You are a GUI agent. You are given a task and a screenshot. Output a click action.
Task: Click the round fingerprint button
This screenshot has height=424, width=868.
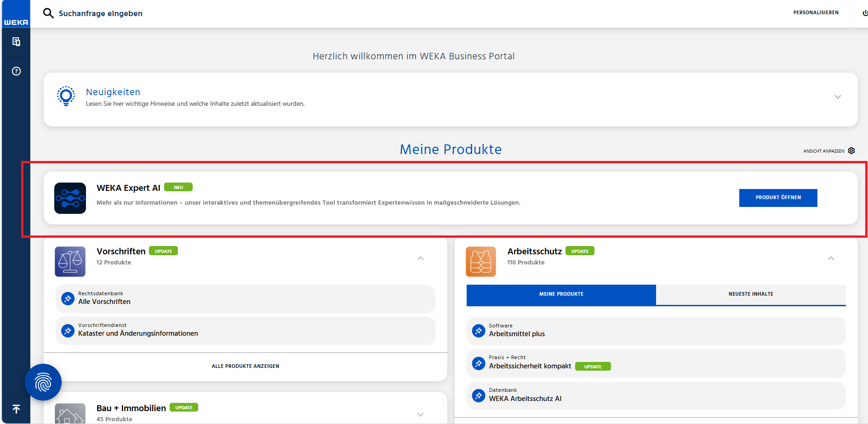43,382
